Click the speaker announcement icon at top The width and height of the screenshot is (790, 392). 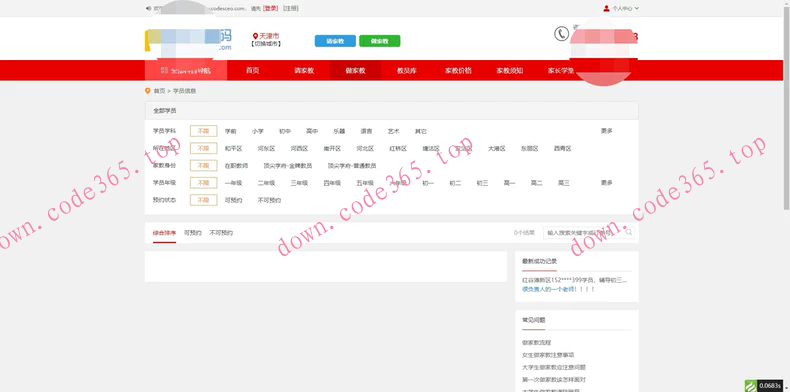tap(148, 8)
